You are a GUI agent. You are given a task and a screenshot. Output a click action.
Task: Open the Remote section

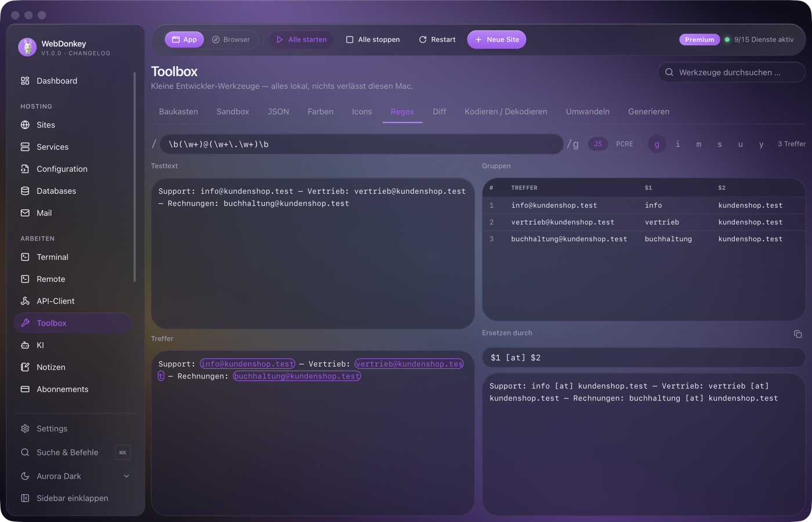click(73, 279)
